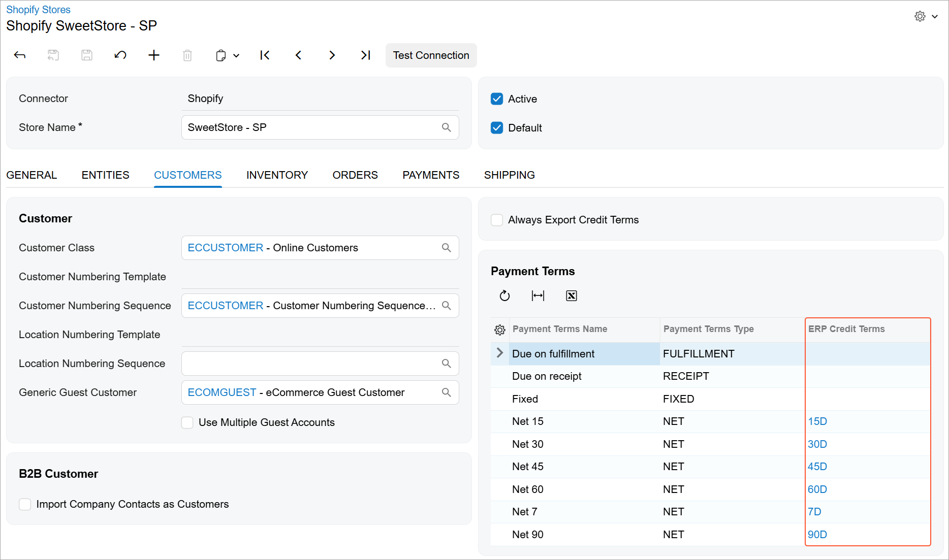Select the Net 60 payment terms name

pos(528,489)
